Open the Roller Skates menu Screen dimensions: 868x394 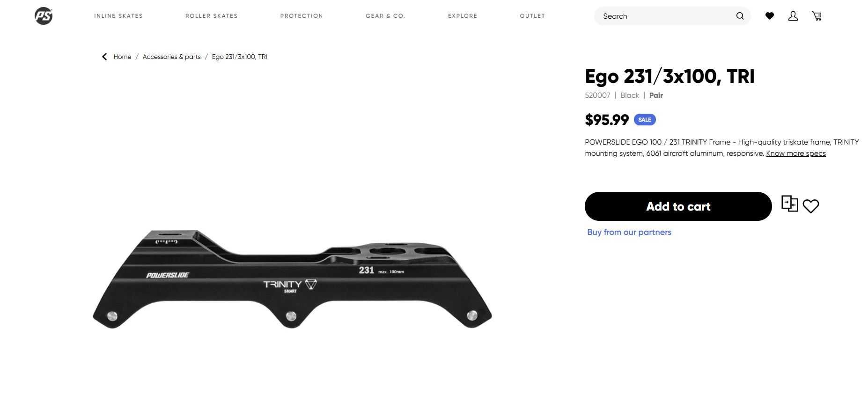pos(212,16)
